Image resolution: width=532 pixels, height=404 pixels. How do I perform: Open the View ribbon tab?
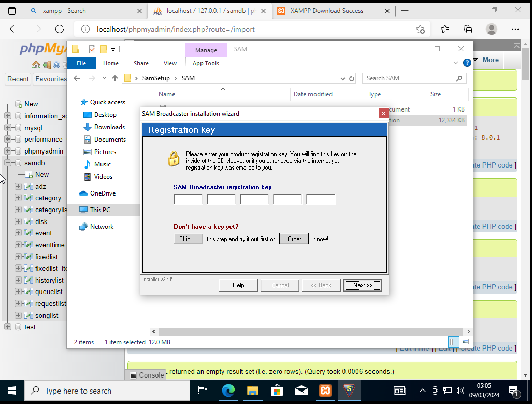pos(170,63)
